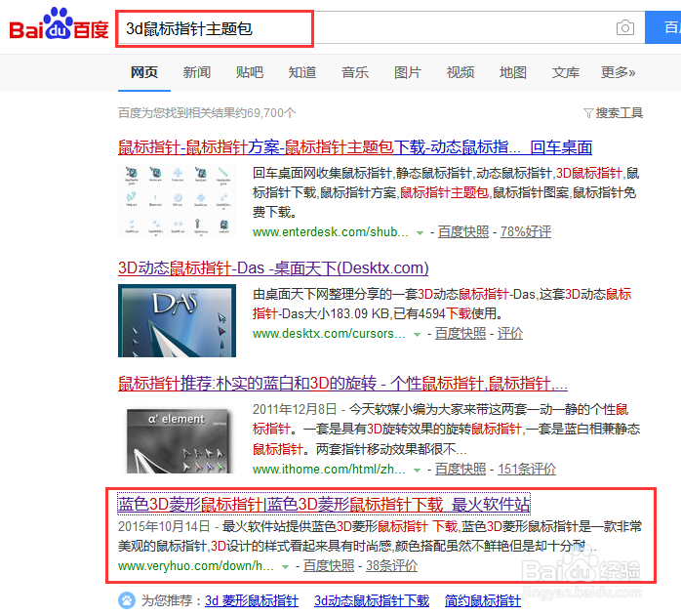Click the www.ithome.com URL text
The image size is (681, 616).
329,470
